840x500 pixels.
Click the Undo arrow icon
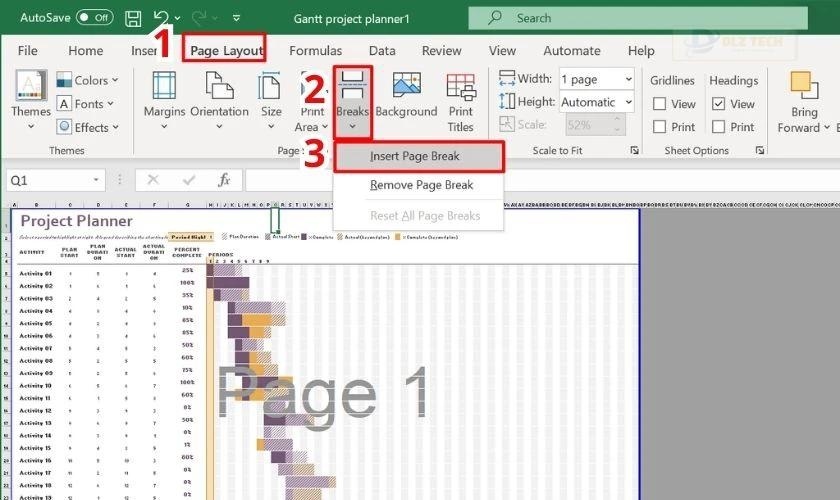click(x=161, y=18)
